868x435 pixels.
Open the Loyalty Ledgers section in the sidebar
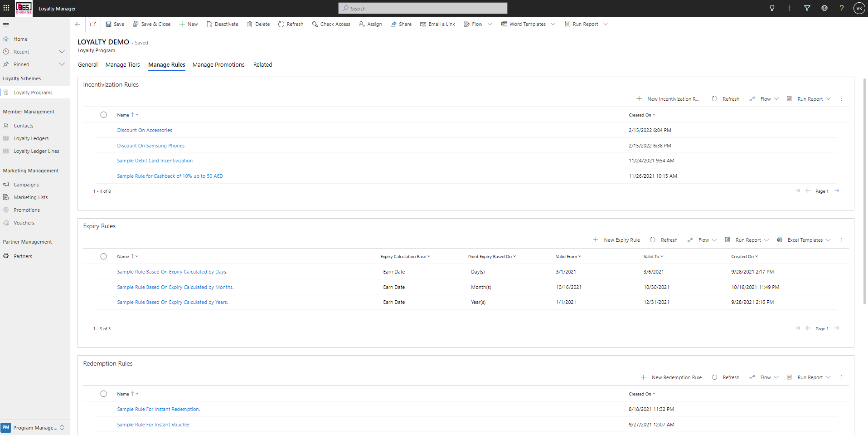[31, 138]
